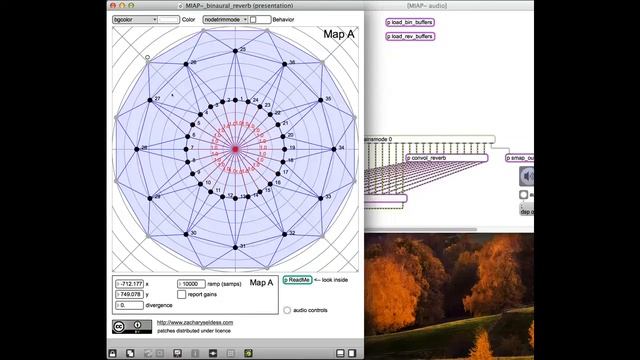Image resolution: width=640 pixels, height=360 pixels.
Task: Select inner ring node 13
Action: 235,198
